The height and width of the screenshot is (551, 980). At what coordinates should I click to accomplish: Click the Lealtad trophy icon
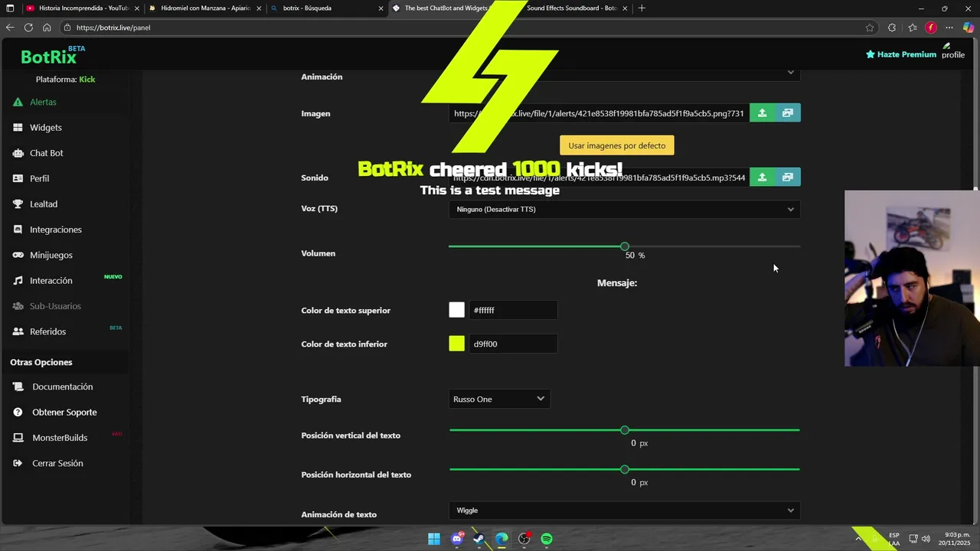pyautogui.click(x=18, y=204)
